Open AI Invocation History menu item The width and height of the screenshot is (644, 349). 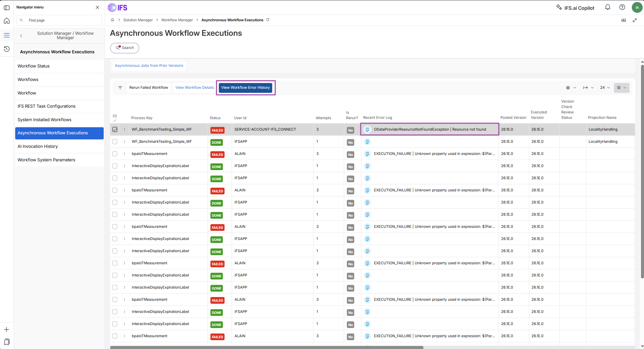pos(59,146)
